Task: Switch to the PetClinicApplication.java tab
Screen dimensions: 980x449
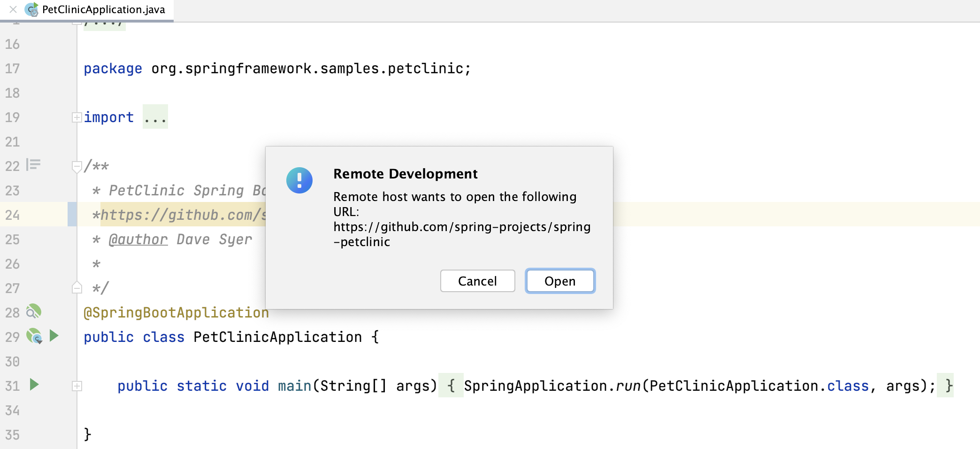Action: tap(102, 9)
